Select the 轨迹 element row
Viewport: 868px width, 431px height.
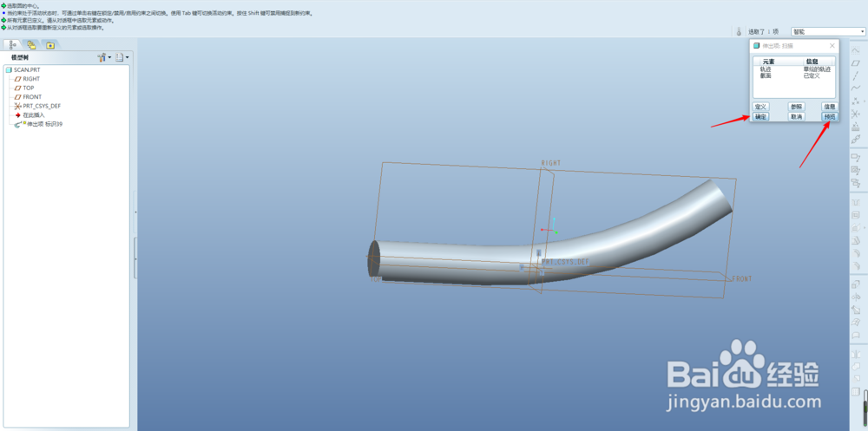click(x=794, y=69)
